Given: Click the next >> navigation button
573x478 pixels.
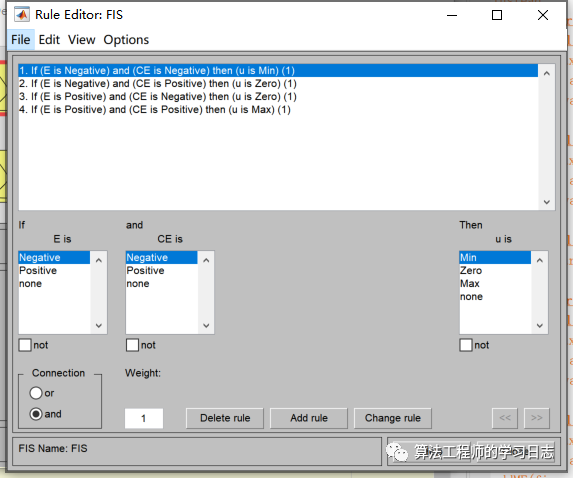Looking at the screenshot, I should click(536, 418).
